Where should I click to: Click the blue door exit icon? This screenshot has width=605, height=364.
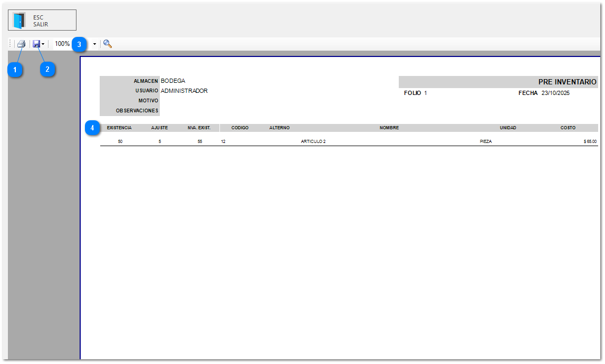pyautogui.click(x=20, y=20)
